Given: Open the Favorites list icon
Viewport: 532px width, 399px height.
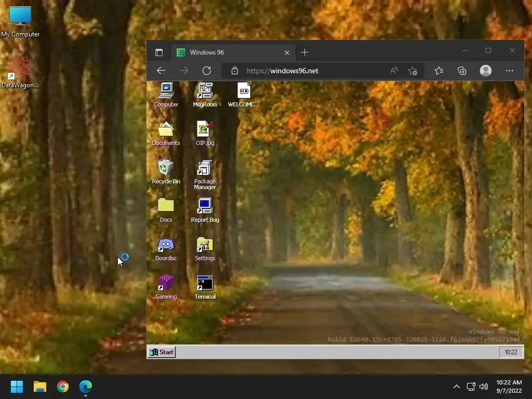Looking at the screenshot, I should coord(439,71).
